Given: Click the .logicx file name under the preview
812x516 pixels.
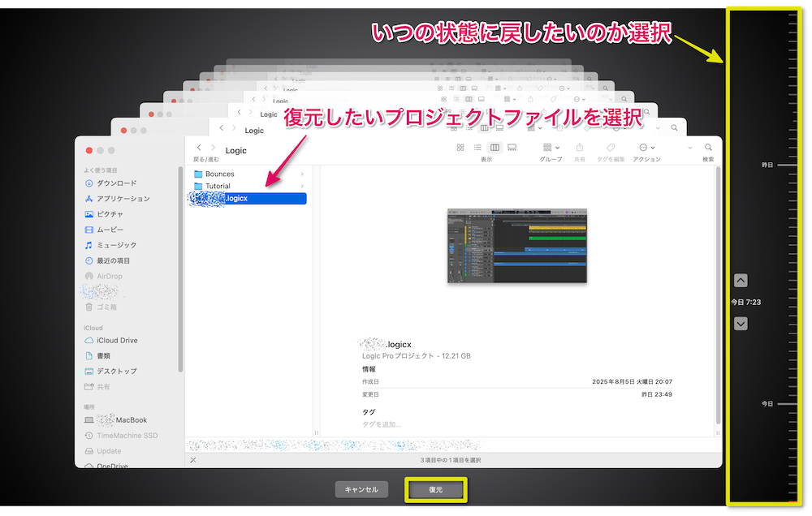Looking at the screenshot, I should pos(386,345).
